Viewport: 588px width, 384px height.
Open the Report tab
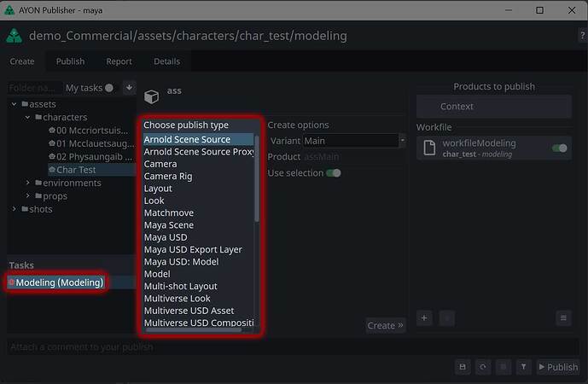pyautogui.click(x=119, y=61)
